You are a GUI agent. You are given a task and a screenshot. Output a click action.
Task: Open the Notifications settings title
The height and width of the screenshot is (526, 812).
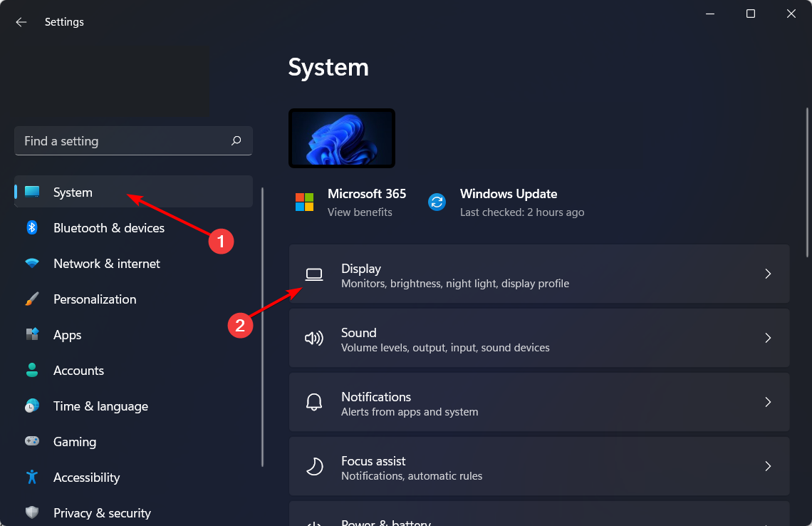coord(376,397)
